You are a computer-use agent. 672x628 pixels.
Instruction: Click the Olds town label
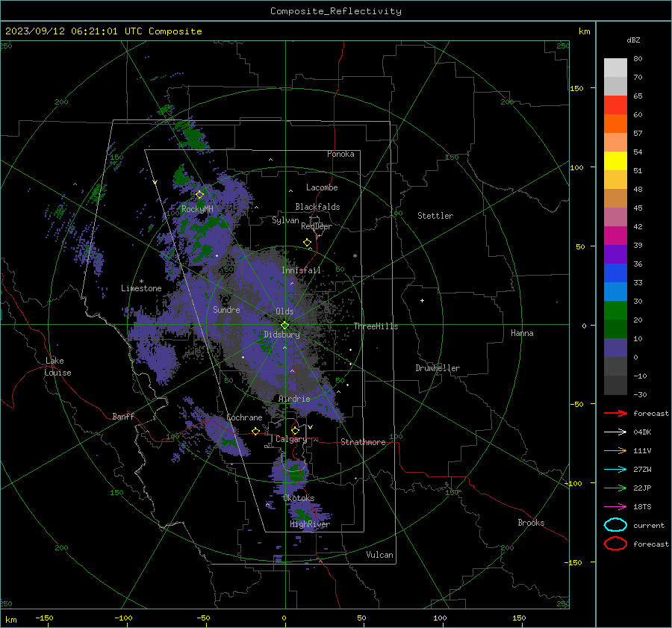click(284, 311)
